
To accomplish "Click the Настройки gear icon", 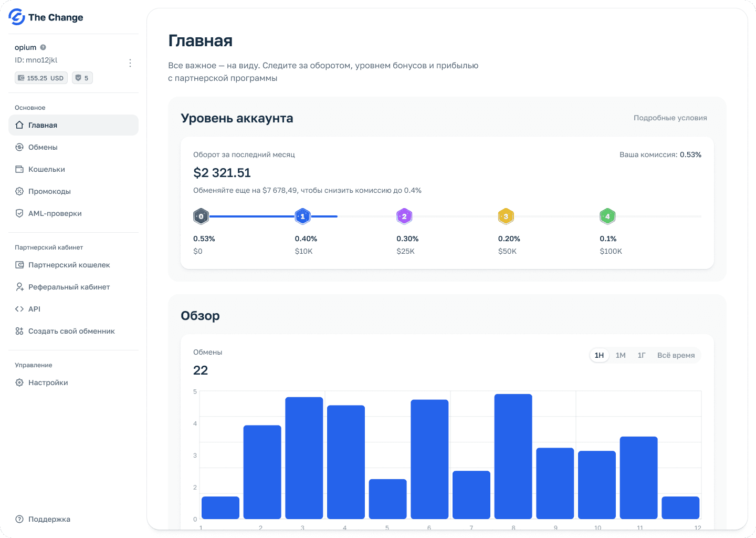I will click(19, 382).
